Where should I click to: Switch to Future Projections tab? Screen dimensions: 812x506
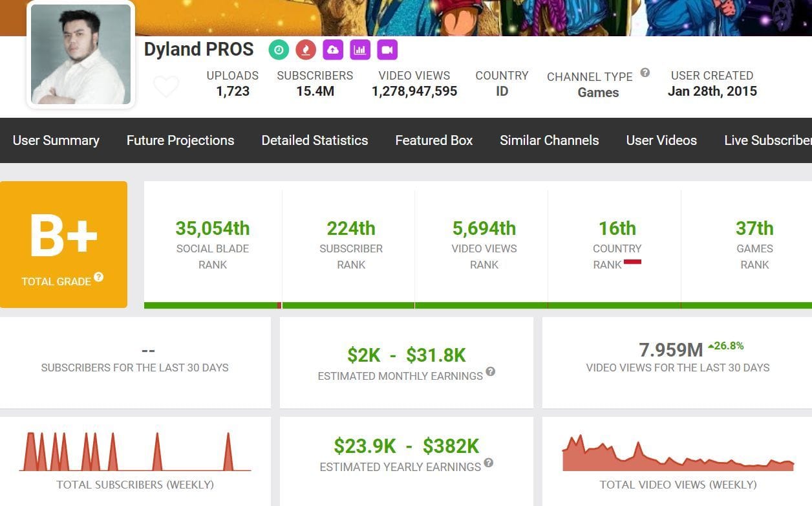pos(180,140)
